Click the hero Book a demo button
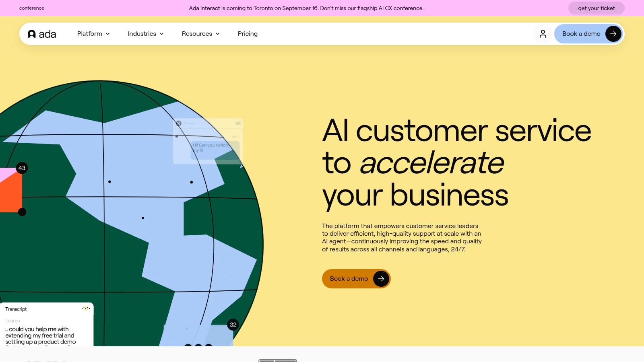Image resolution: width=644 pixels, height=362 pixels. (x=356, y=279)
